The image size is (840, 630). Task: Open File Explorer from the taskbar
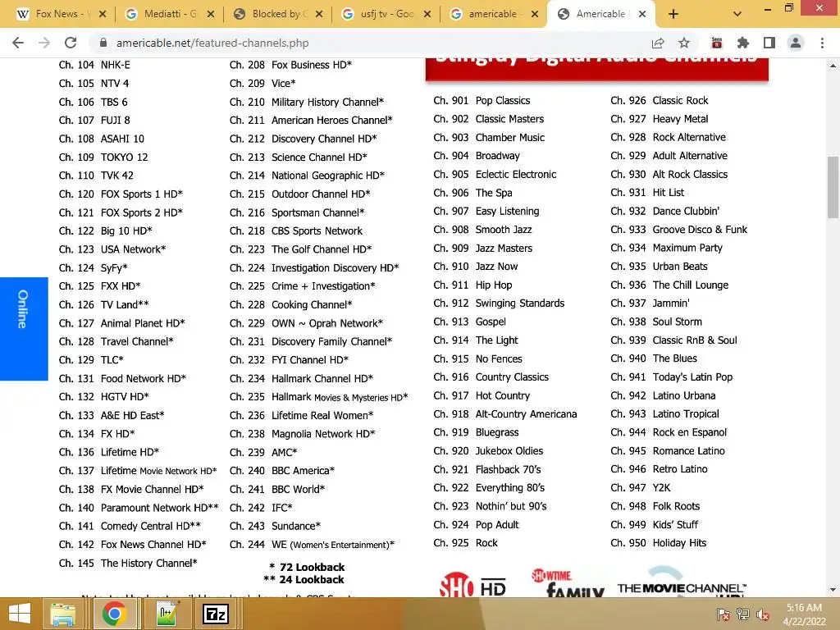(63, 614)
